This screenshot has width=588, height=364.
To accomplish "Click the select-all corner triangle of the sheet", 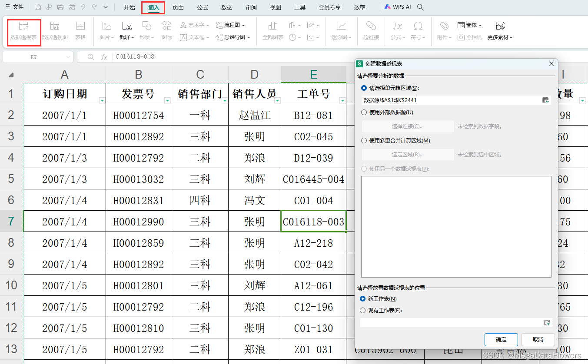I will click(x=11, y=75).
